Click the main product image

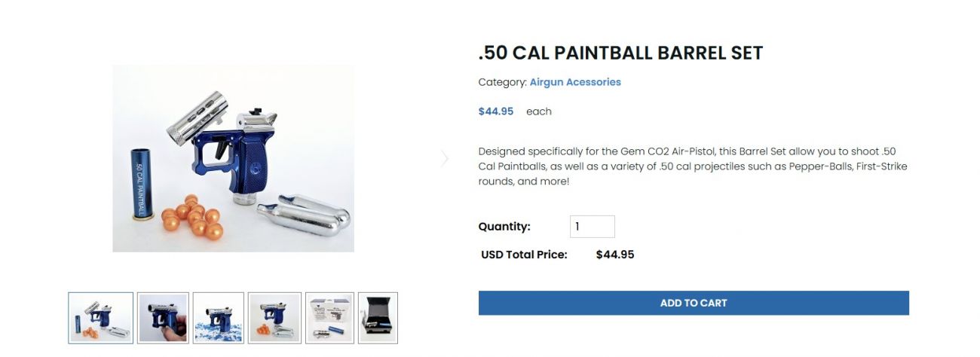(x=233, y=158)
